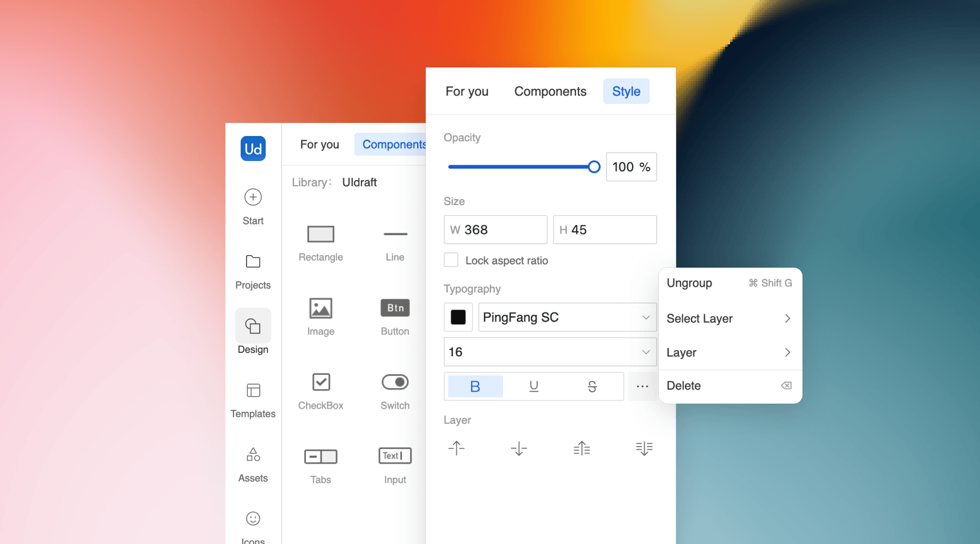This screenshot has width=980, height=544.
Task: Select the Line component
Action: (394, 235)
